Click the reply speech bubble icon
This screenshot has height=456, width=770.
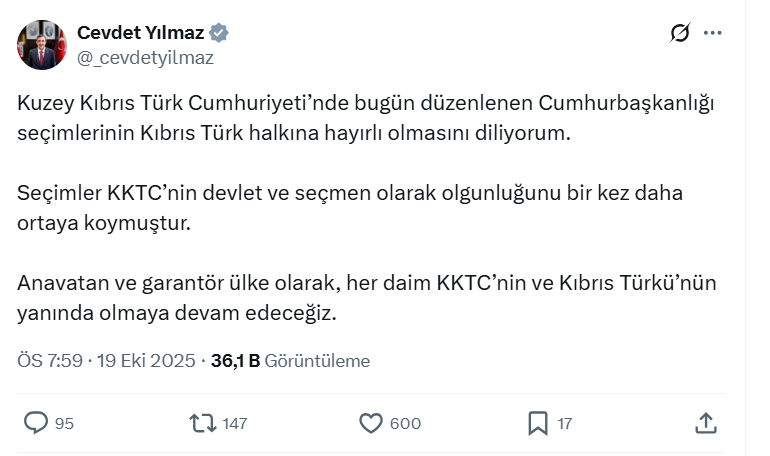pos(36,423)
